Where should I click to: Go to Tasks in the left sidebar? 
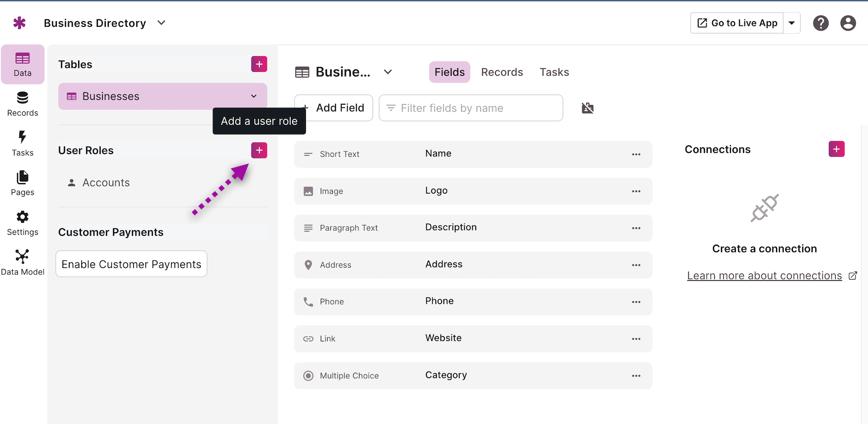click(x=22, y=144)
